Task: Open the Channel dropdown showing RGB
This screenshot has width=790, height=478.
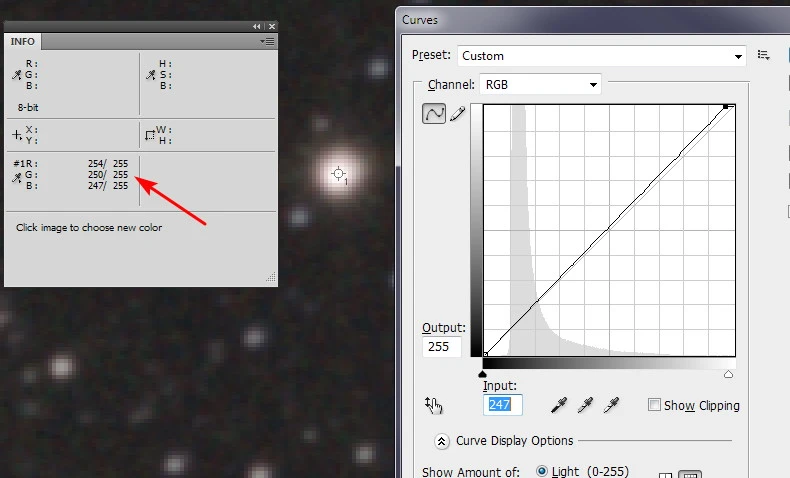Action: click(540, 85)
